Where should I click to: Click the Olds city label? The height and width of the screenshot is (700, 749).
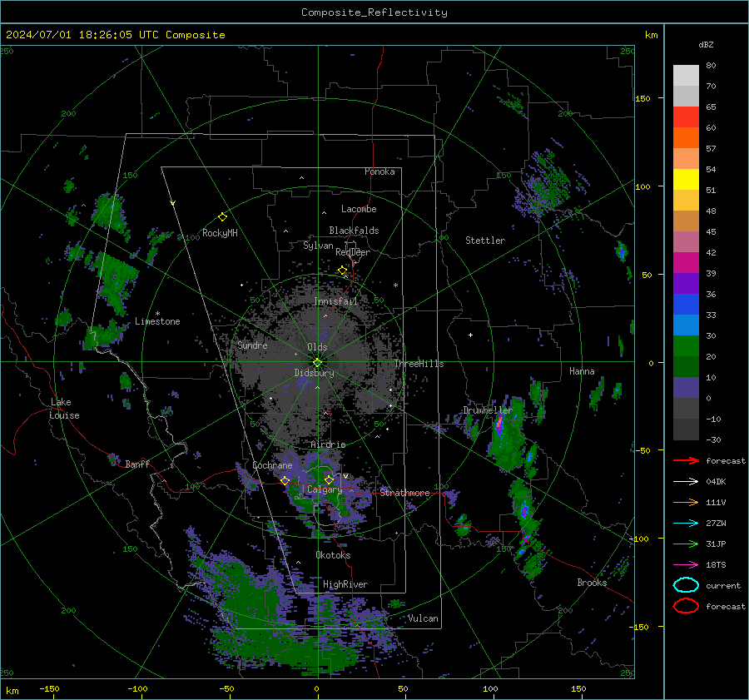click(x=317, y=347)
